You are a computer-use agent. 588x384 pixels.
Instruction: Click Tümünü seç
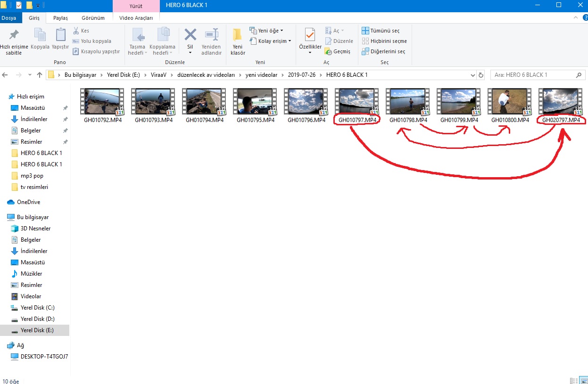(x=381, y=31)
